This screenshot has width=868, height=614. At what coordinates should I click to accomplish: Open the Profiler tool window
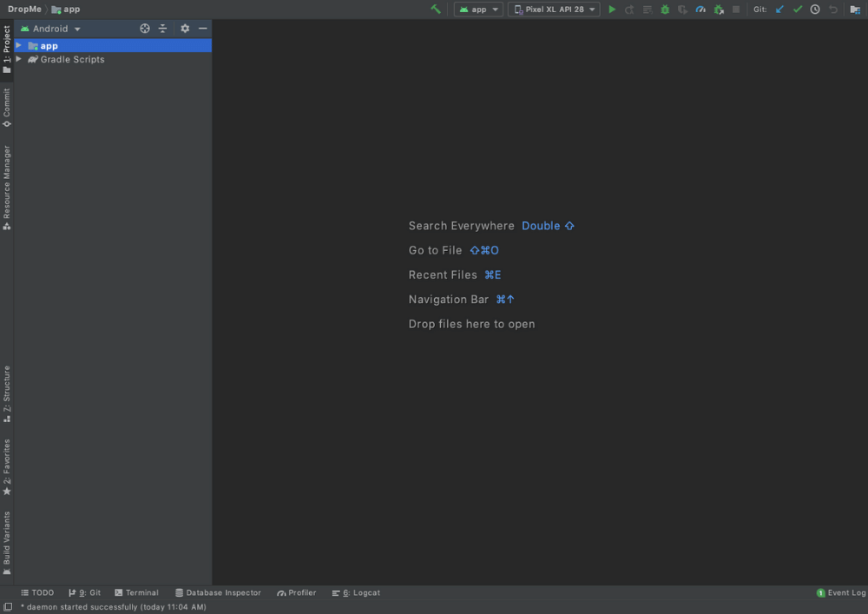pos(297,592)
